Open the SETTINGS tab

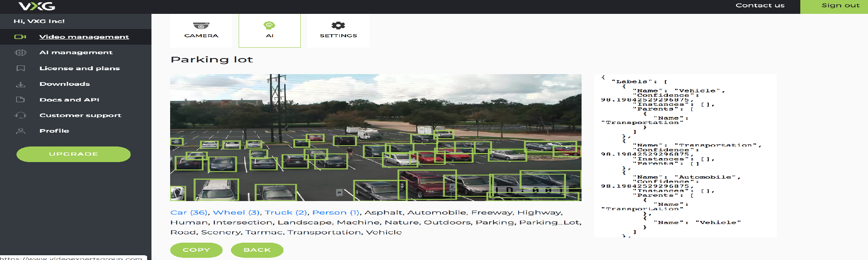pos(338,30)
